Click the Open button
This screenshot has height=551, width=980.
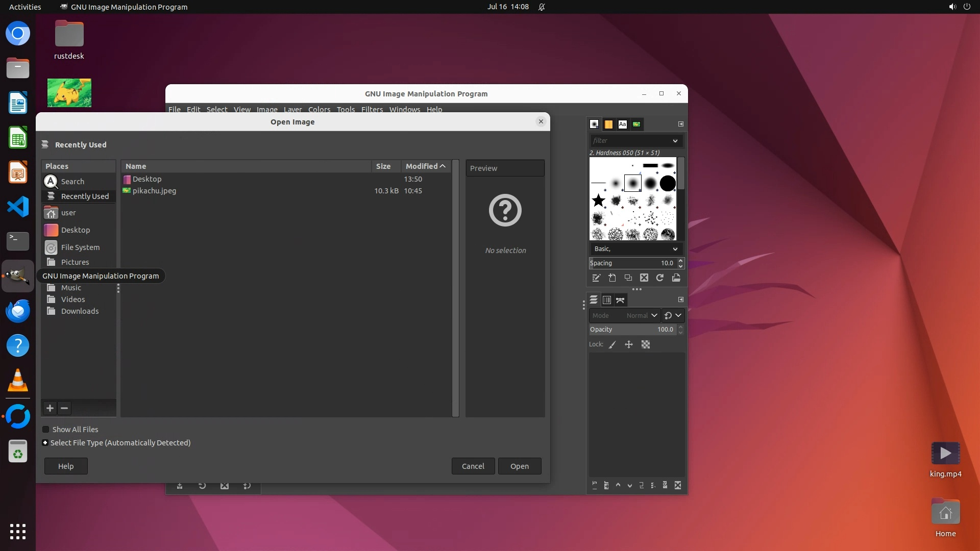point(519,466)
